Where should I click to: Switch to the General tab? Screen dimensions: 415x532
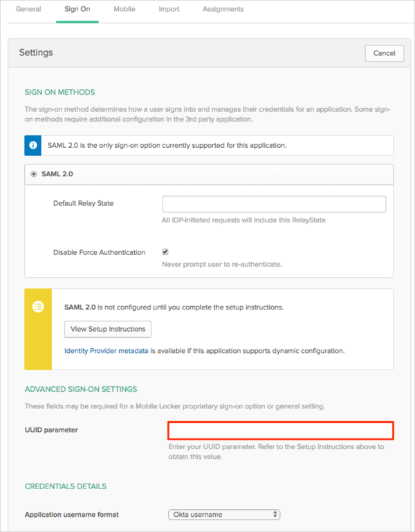(x=28, y=10)
